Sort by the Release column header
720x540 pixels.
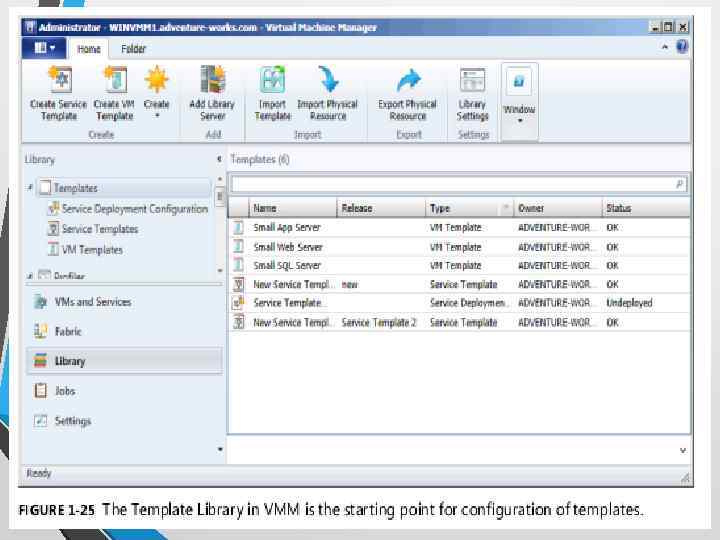[381, 208]
